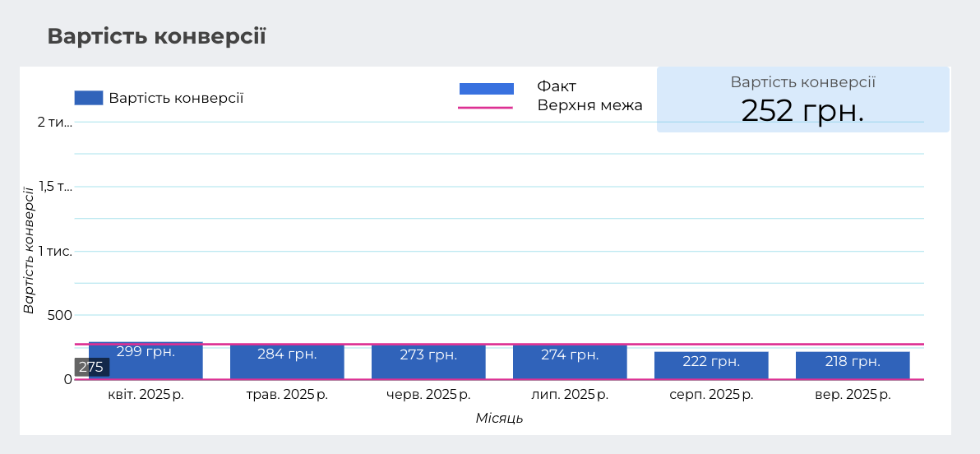Click the 222 грн. bar
This screenshot has width=980, height=454.
[x=711, y=366]
